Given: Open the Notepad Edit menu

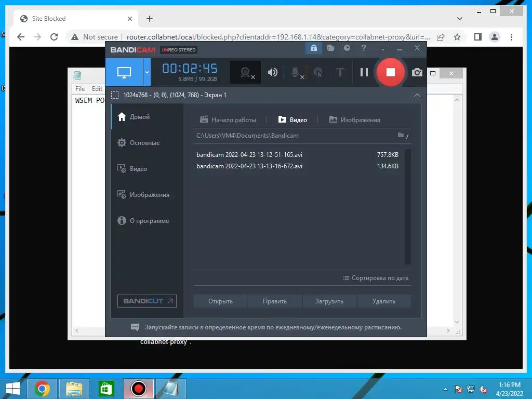Looking at the screenshot, I should (97, 89).
